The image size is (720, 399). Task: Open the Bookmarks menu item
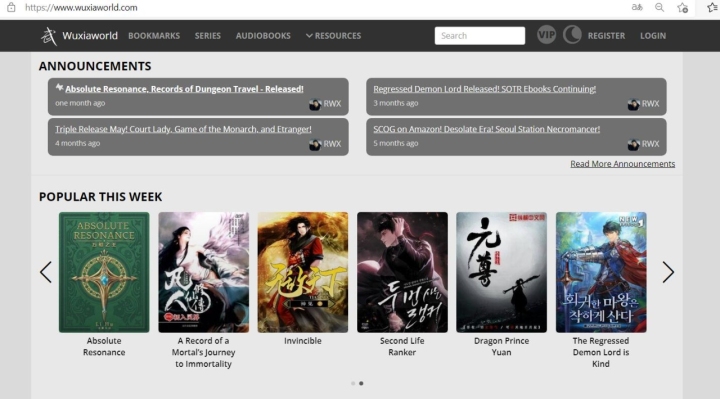(154, 36)
